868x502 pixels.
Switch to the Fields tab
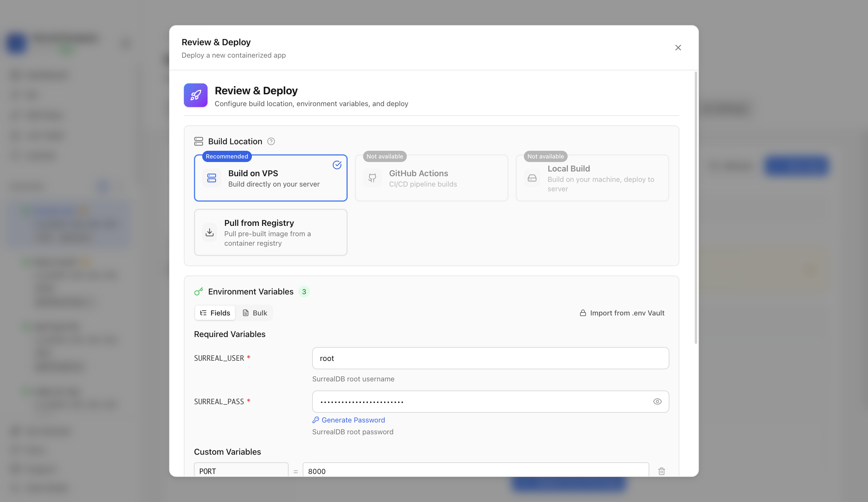pos(215,313)
